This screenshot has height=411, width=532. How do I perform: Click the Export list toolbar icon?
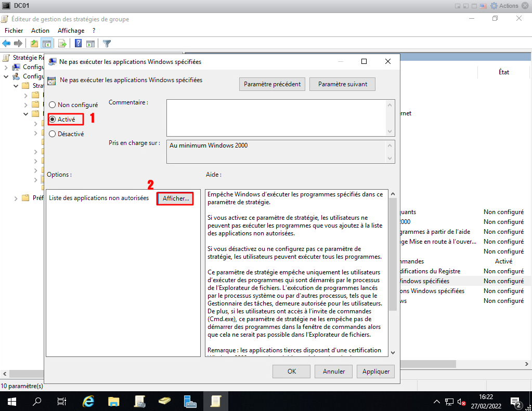62,44
